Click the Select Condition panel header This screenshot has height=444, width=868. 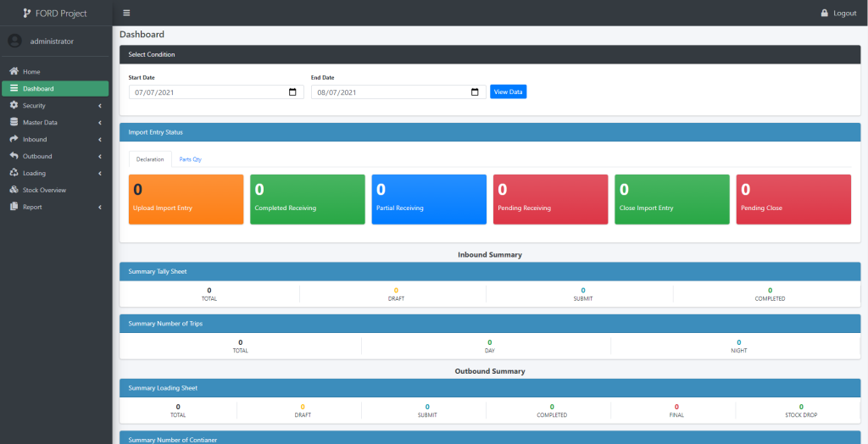coord(490,54)
